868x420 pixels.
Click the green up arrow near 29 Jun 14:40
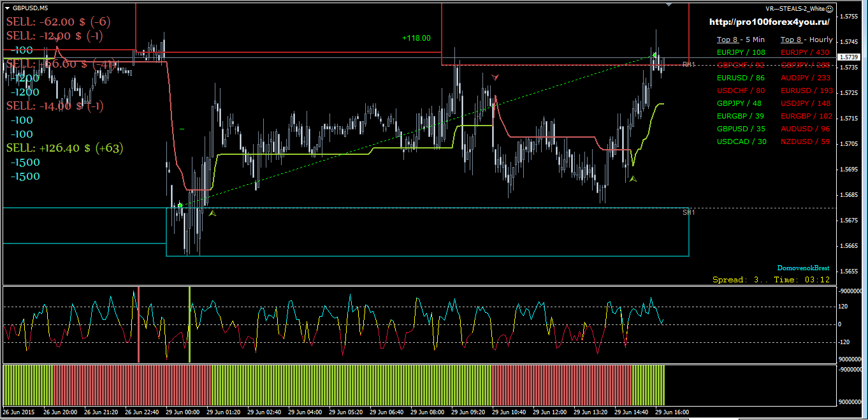pyautogui.click(x=633, y=180)
